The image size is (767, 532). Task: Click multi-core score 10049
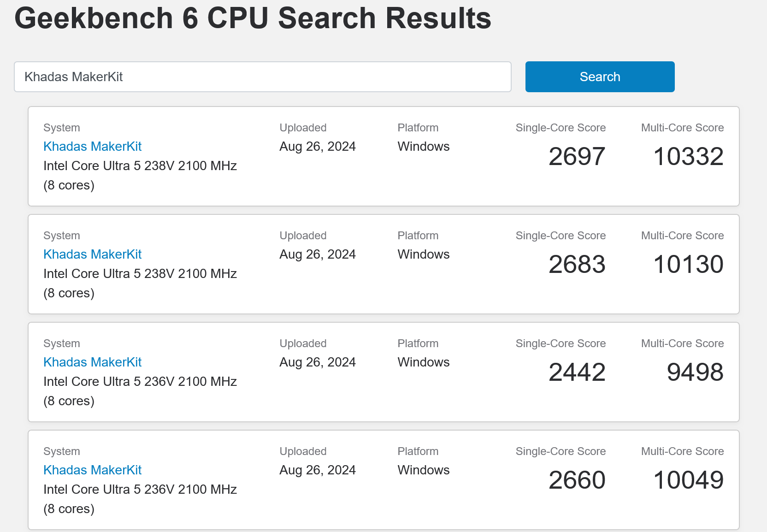click(x=688, y=480)
